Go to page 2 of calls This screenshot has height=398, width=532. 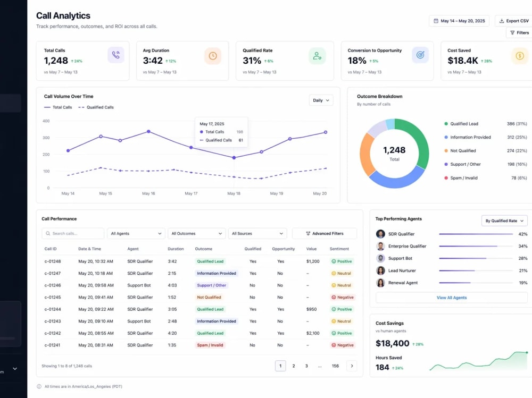(x=294, y=366)
